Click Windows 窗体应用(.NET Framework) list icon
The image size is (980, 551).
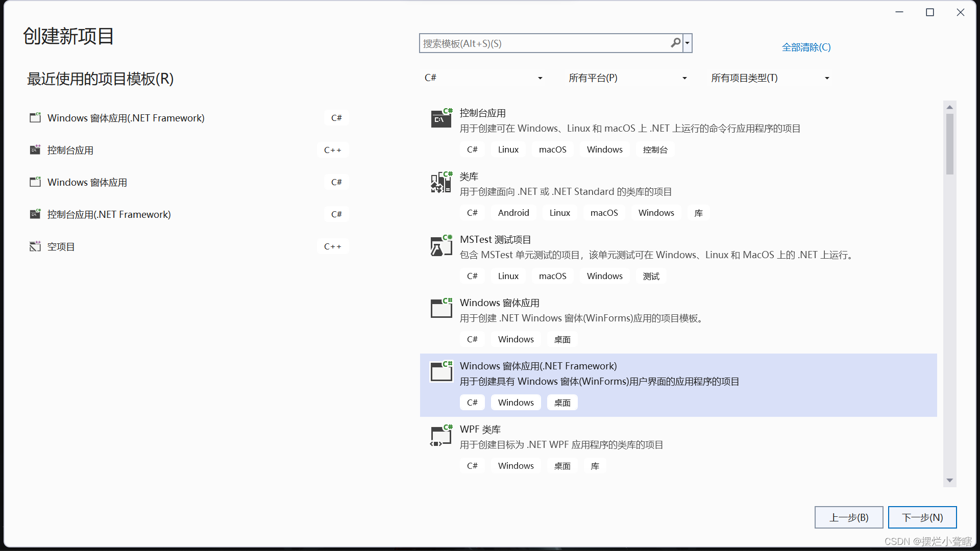coord(441,372)
